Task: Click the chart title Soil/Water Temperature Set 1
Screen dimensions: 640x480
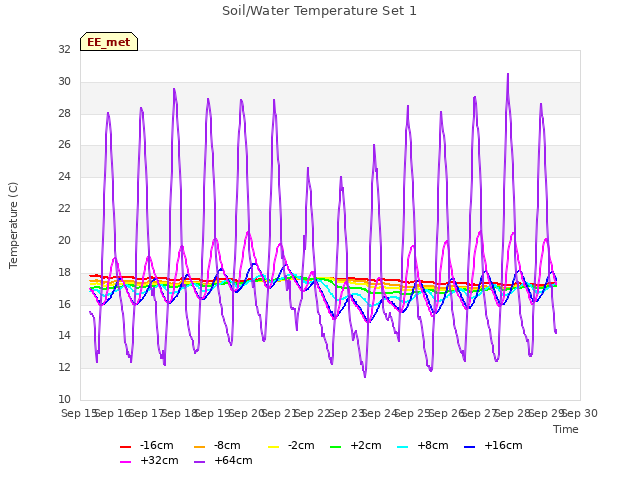Action: 319,11
